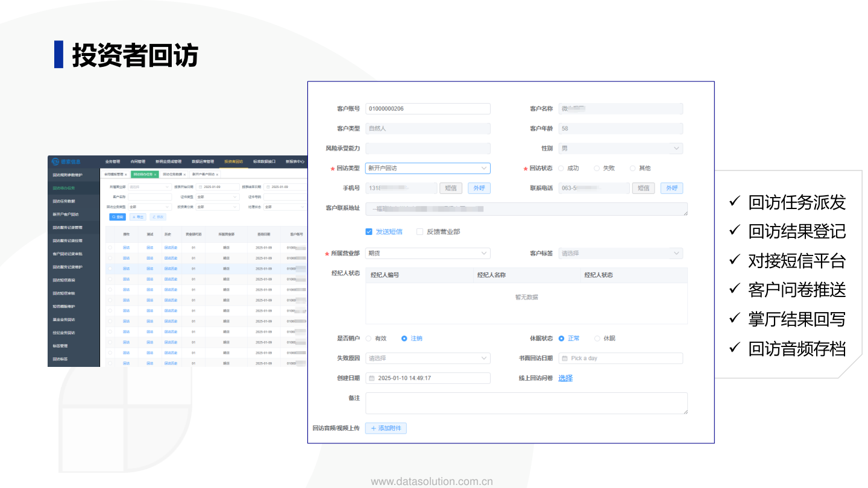Check the 反馈营业部 checkbox

[420, 232]
